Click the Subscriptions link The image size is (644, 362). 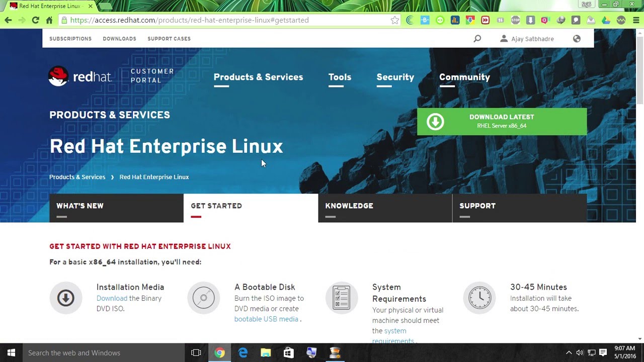point(70,39)
